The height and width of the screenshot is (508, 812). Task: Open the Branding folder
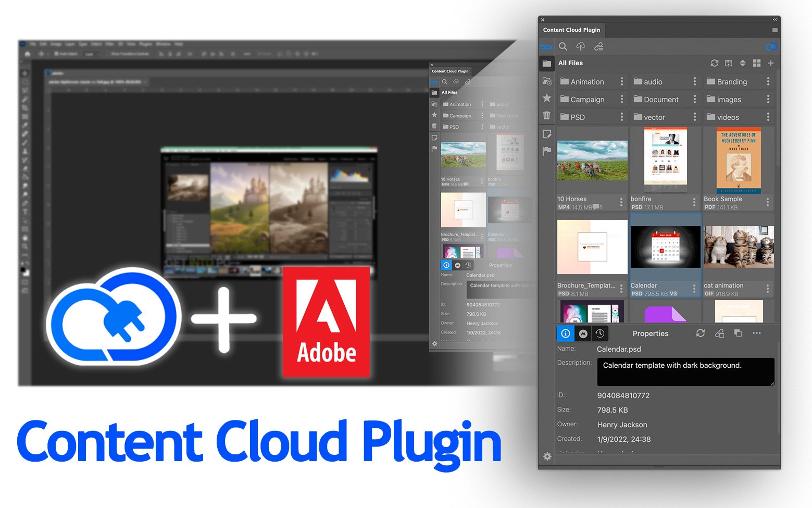coord(732,82)
